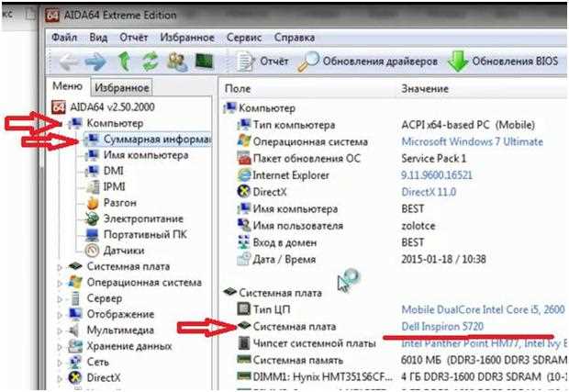Screen dimensions: 569x392
Task: Click Обновления драйверов toolbar button
Action: (368, 62)
